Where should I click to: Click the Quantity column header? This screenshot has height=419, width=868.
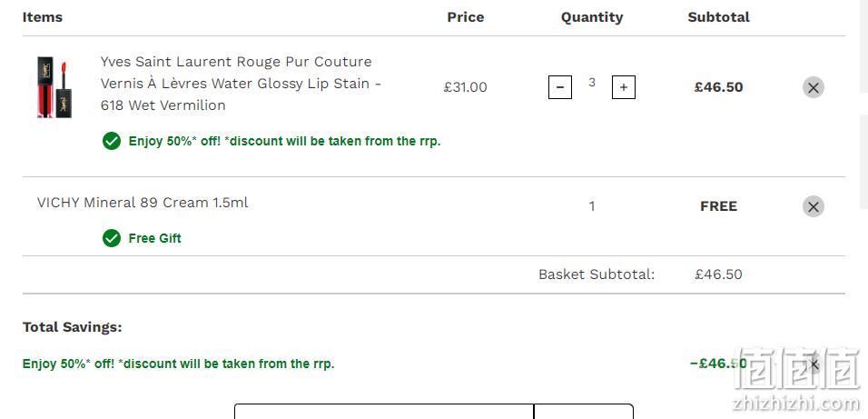click(x=592, y=17)
